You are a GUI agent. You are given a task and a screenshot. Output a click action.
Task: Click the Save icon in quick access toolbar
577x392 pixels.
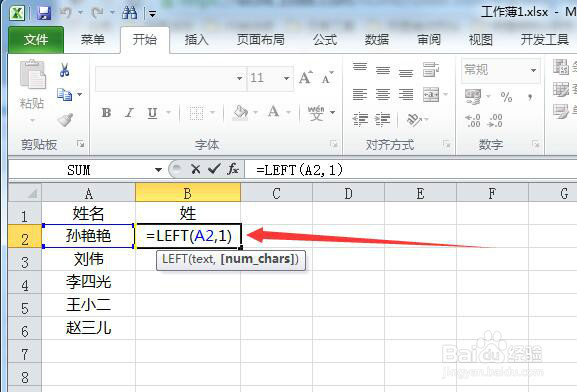click(44, 13)
